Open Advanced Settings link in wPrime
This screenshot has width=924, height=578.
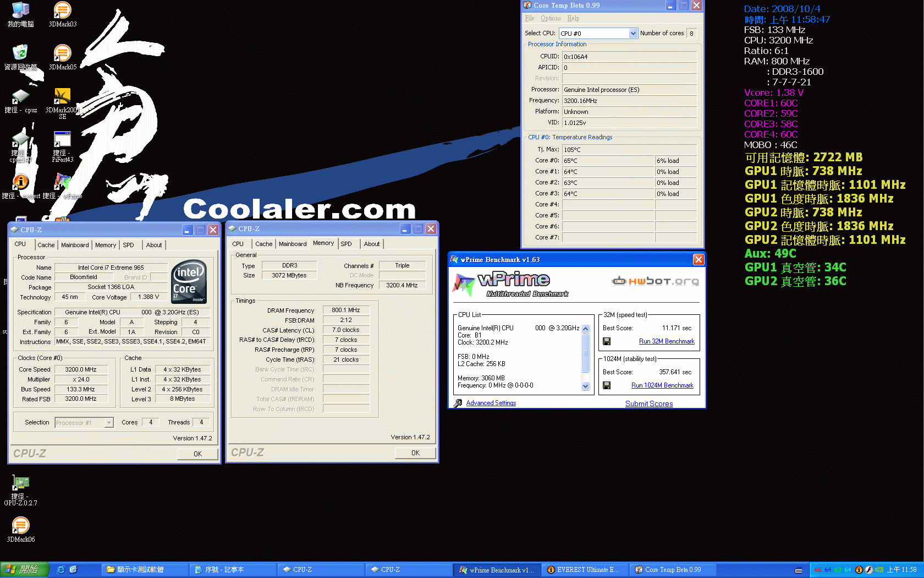491,403
